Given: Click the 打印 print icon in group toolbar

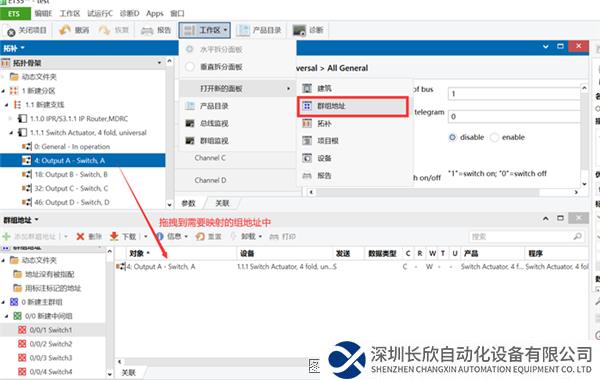Looking at the screenshot, I should click(274, 237).
